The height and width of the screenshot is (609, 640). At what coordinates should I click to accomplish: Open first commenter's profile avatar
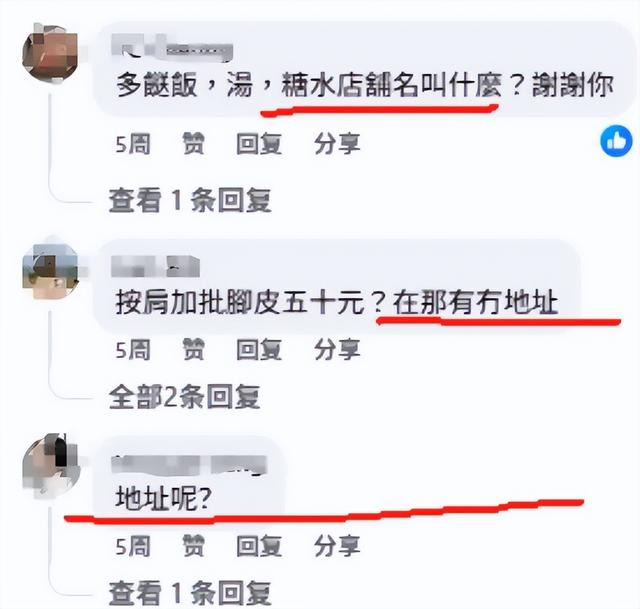(x=50, y=54)
